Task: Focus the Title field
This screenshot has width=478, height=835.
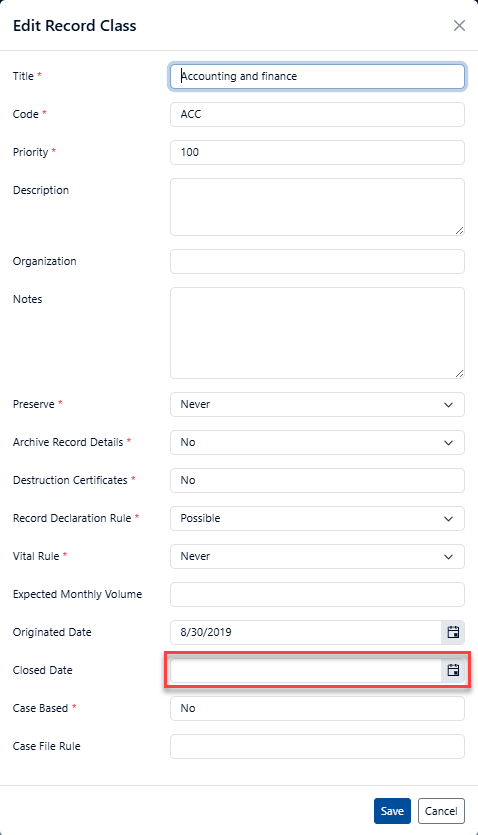Action: click(317, 76)
